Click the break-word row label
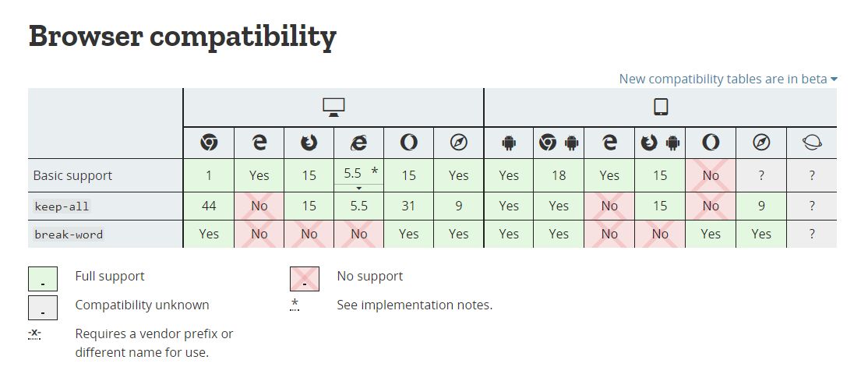This screenshot has width=868, height=374. [69, 234]
